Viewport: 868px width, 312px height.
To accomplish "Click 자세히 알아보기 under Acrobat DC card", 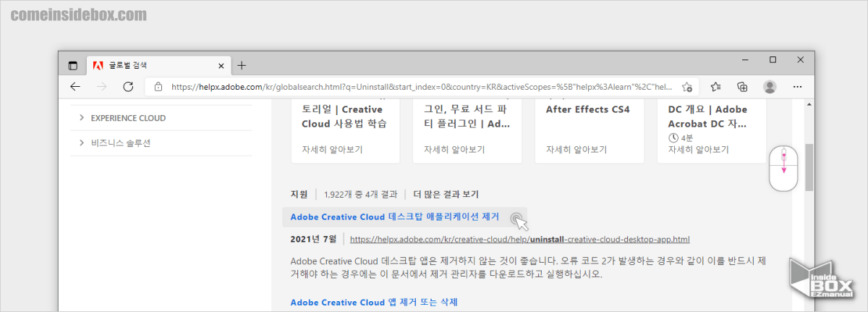I will click(x=699, y=150).
